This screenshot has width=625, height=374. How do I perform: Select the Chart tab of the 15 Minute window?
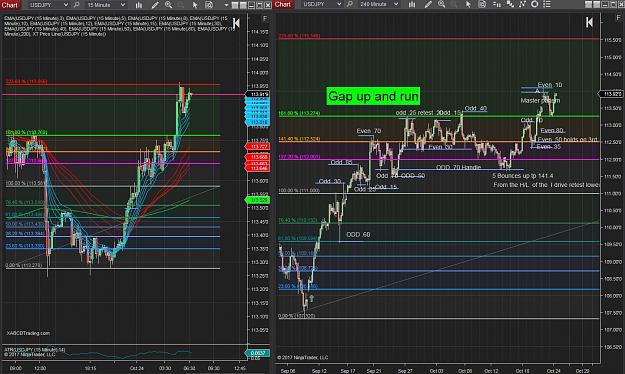[x=10, y=5]
